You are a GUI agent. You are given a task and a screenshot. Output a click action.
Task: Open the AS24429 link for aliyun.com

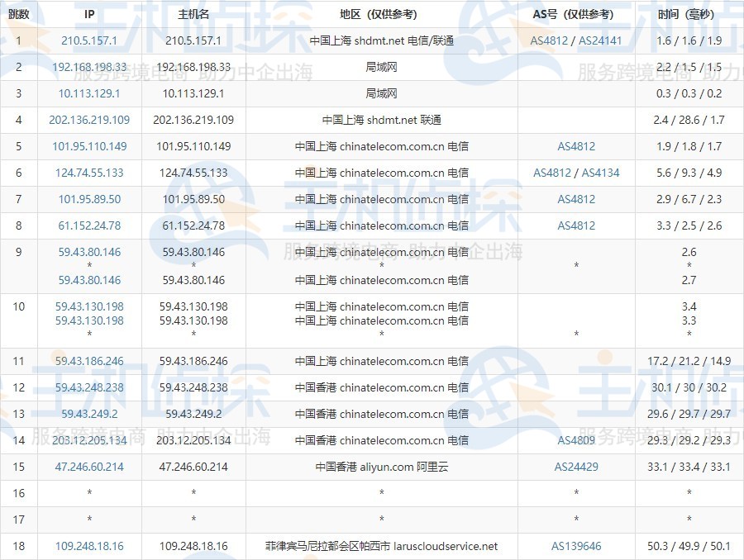pyautogui.click(x=576, y=467)
